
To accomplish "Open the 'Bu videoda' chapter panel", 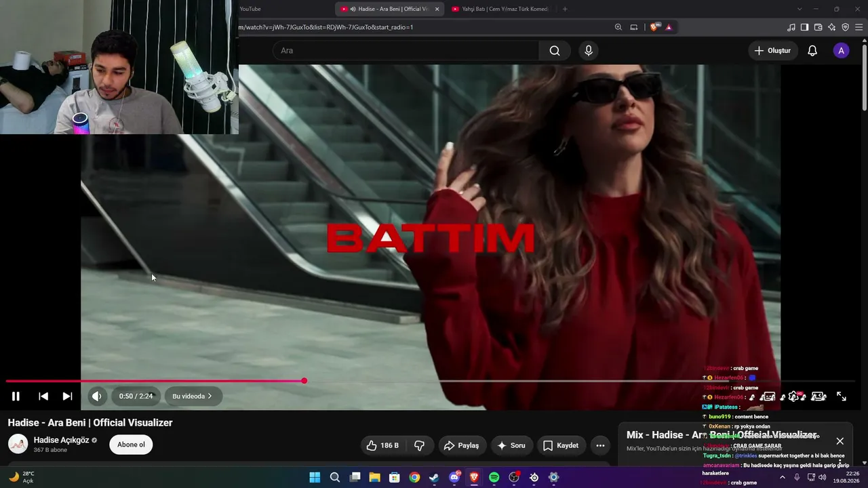I will (193, 396).
